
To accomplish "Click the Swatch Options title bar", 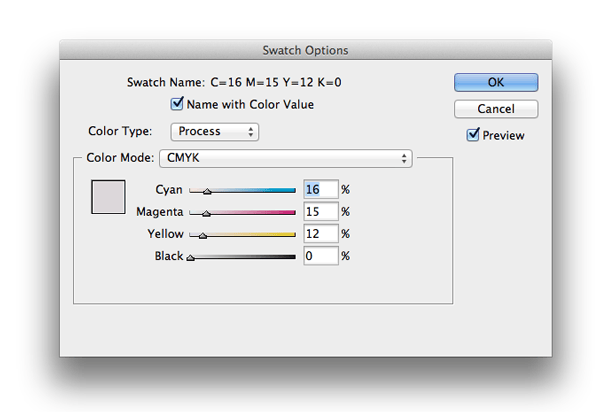I will click(306, 50).
